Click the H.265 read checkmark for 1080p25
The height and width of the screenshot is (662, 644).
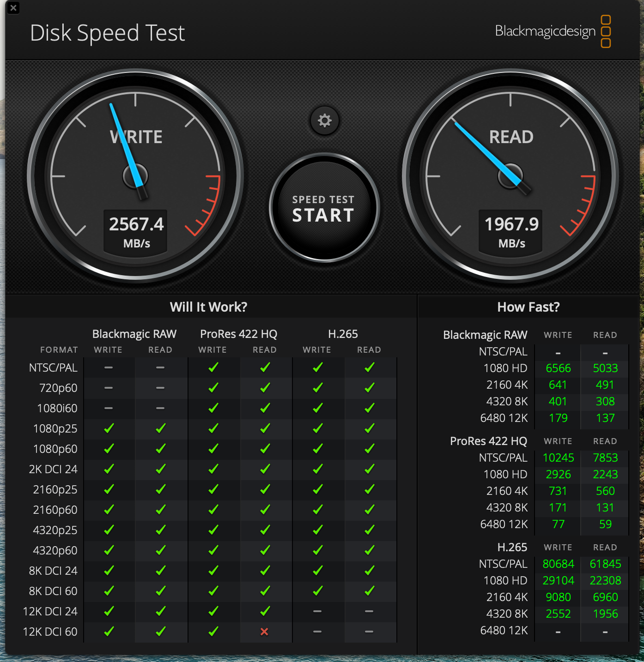(x=370, y=428)
